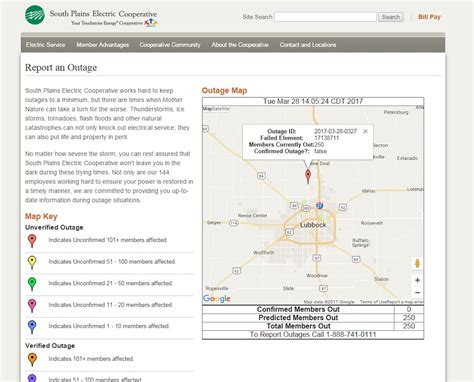Click the Verified Outage heading

pos(50,346)
